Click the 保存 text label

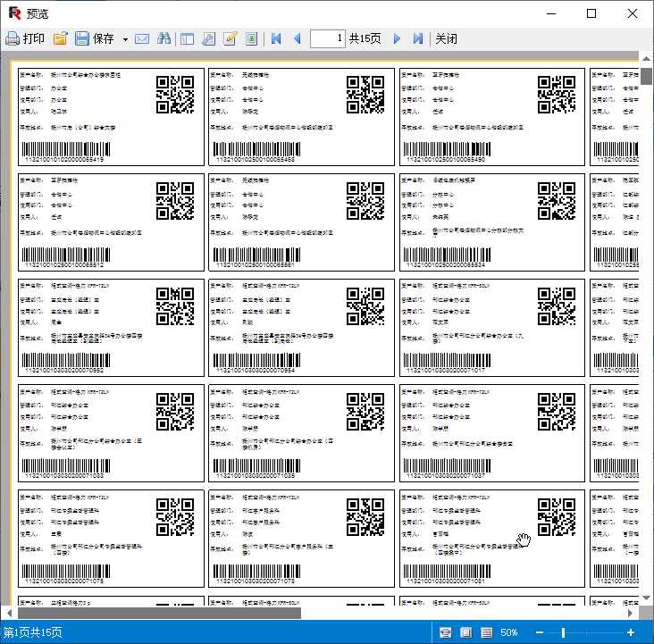(104, 38)
